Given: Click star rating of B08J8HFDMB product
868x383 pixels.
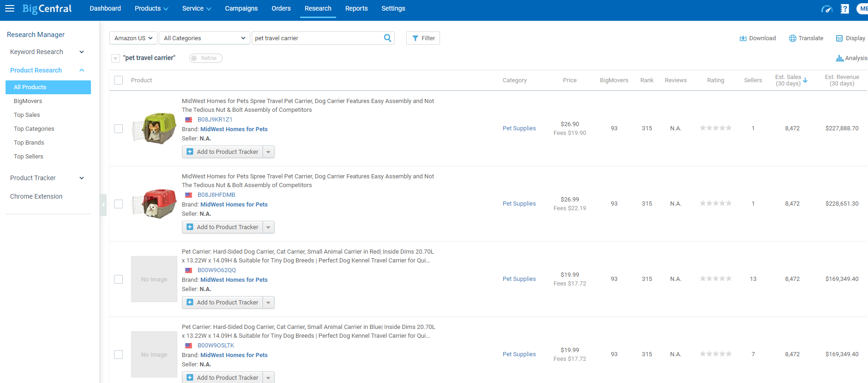Looking at the screenshot, I should [716, 203].
